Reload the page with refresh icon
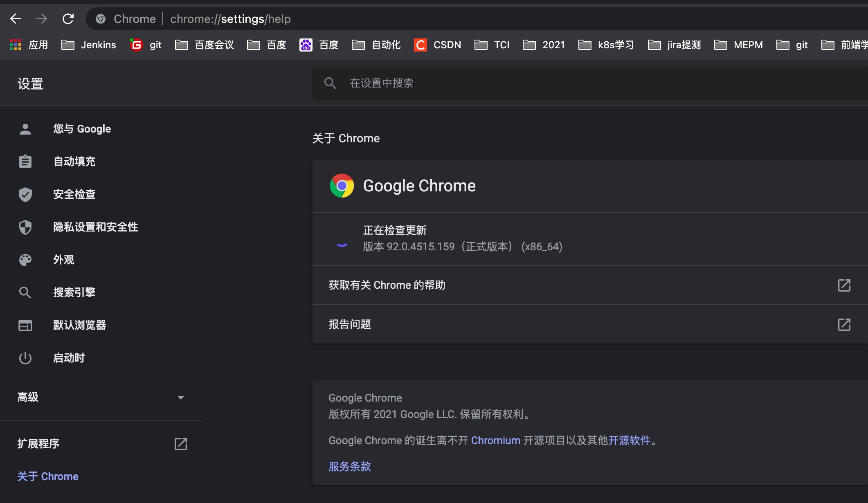Screen dimensions: 868x503 [x=68, y=19]
